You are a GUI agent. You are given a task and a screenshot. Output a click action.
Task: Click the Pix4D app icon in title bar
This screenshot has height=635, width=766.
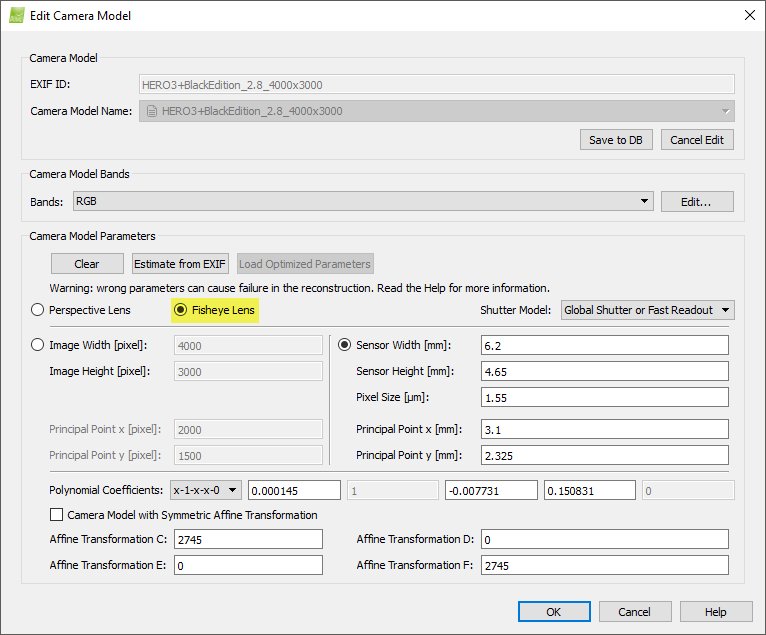[17, 16]
